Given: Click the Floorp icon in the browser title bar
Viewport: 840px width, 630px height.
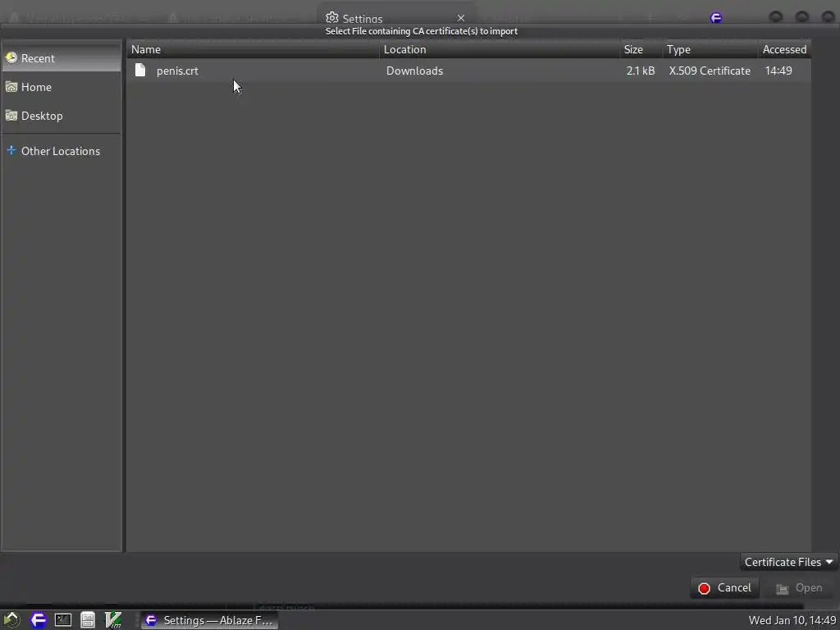Looking at the screenshot, I should tap(716, 18).
